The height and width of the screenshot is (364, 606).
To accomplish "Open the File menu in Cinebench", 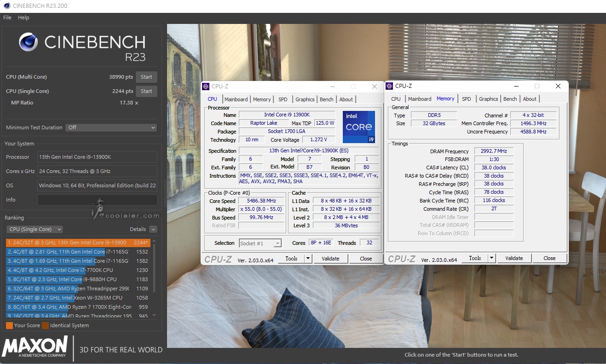I will click(x=7, y=17).
